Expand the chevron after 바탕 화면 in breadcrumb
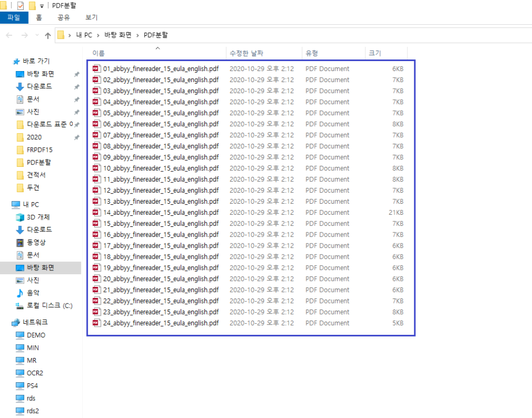Viewport: 532px width, 418px height. point(138,35)
